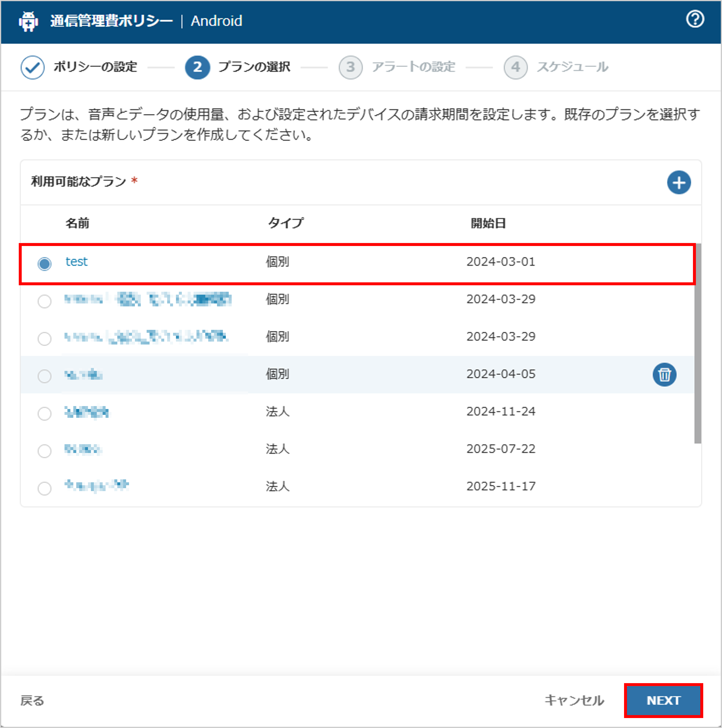
Task: Click the 名前 column header
Action: [77, 223]
